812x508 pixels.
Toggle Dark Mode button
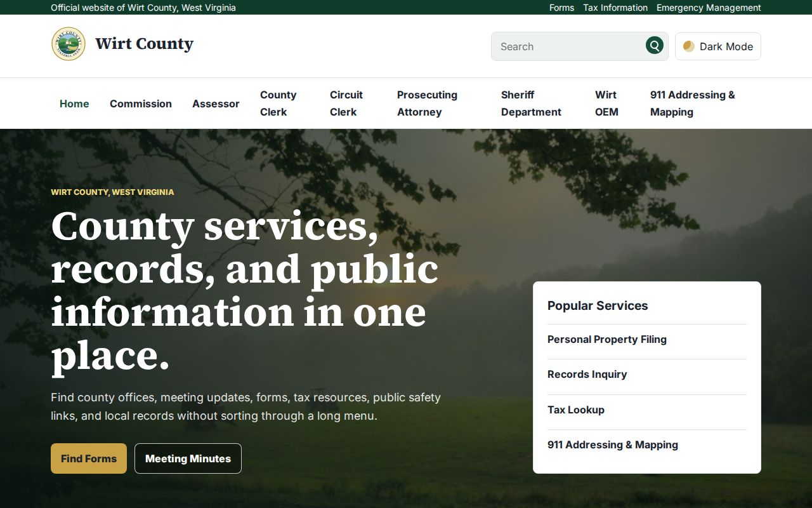pyautogui.click(x=718, y=46)
